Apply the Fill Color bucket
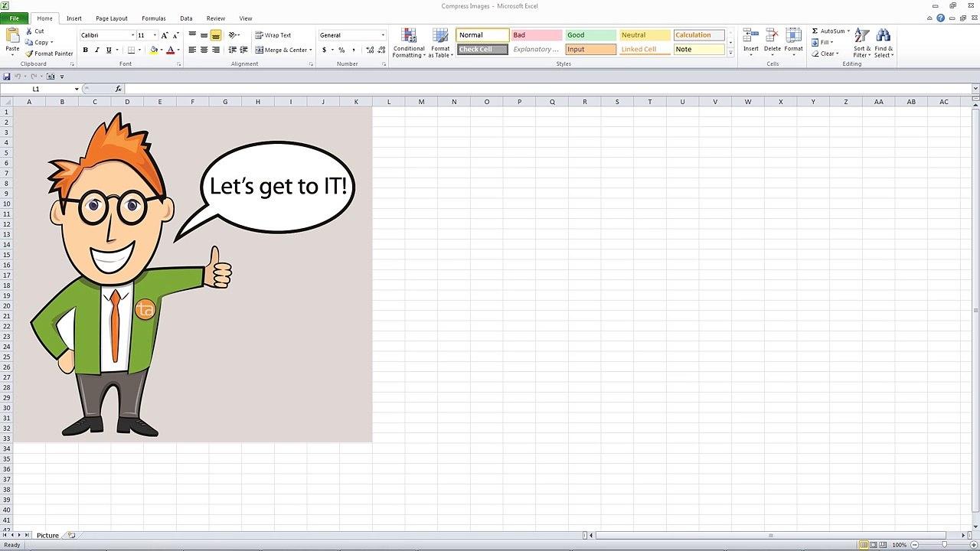 tap(154, 50)
